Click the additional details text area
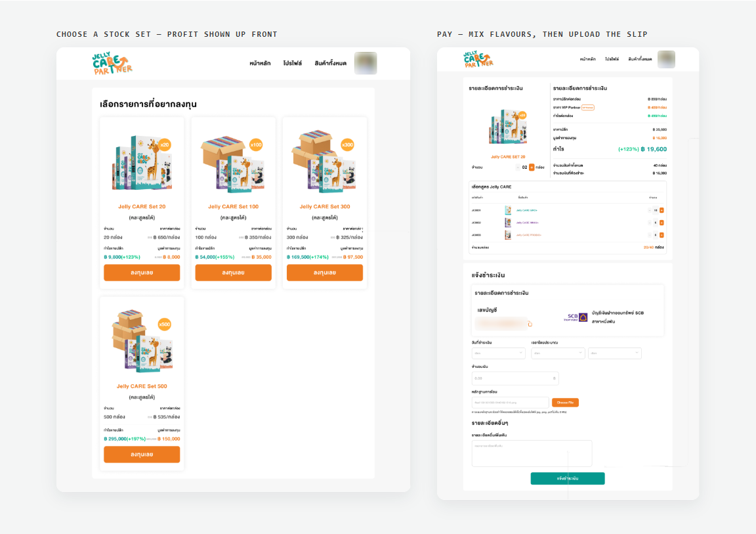This screenshot has width=756, height=534. tap(532, 453)
